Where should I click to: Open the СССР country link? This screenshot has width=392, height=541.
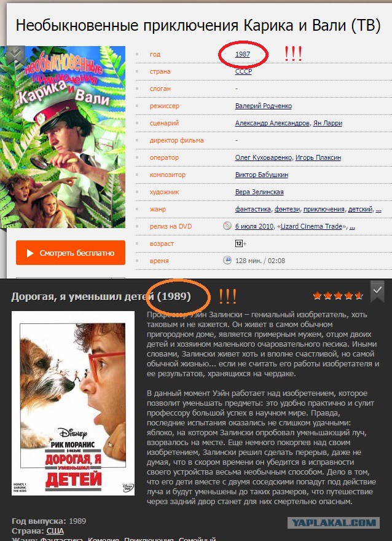(243, 71)
